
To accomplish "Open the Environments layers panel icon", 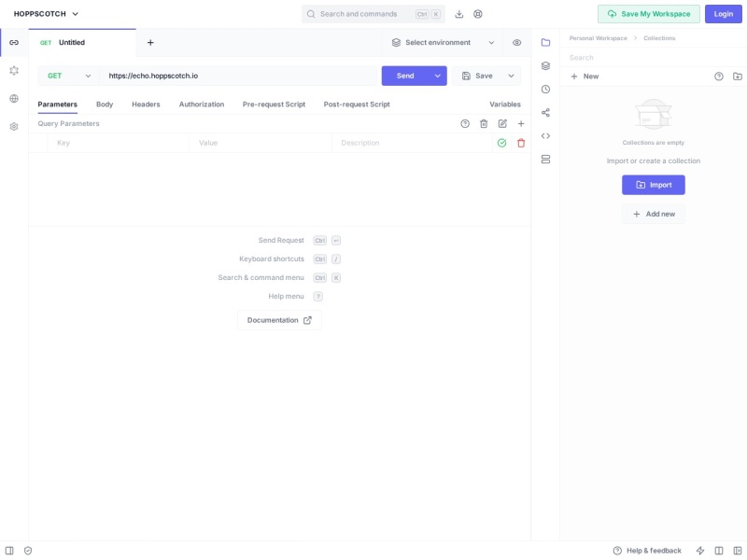I will point(545,65).
